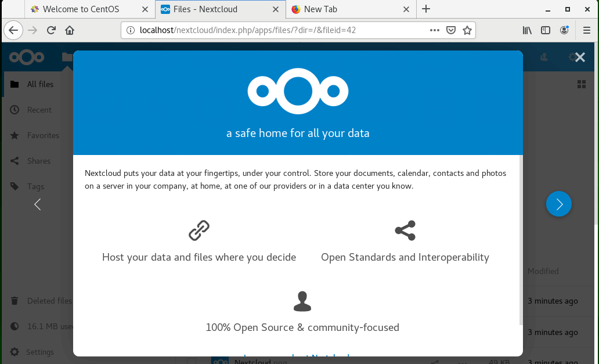
Task: Switch to Welcome to CentOS tab
Action: (x=80, y=9)
